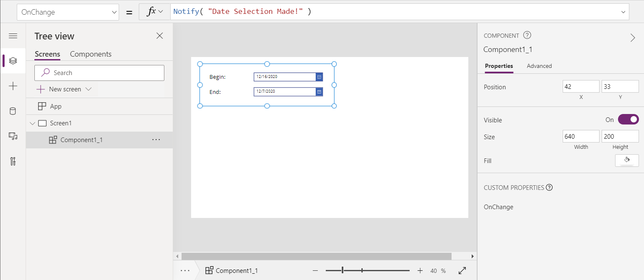Click the New screen button
644x280 pixels.
pyautogui.click(x=64, y=89)
